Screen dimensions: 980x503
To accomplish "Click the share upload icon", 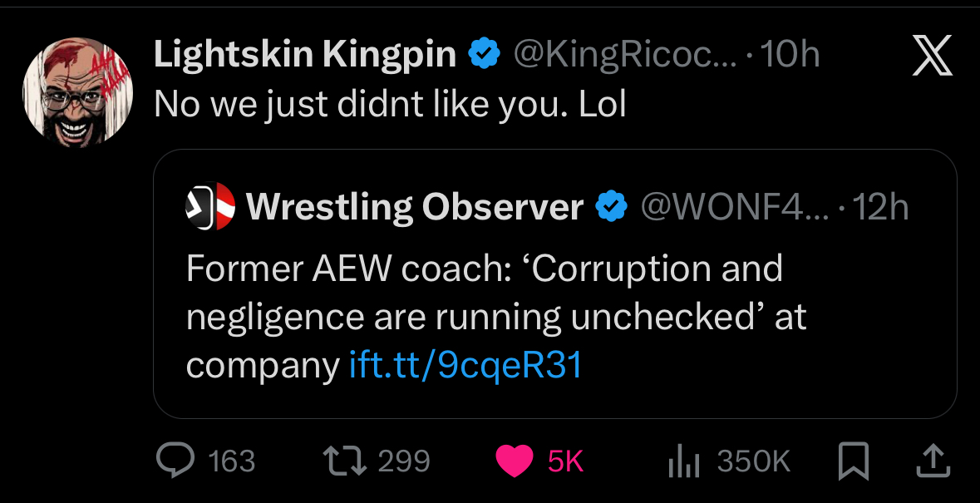I will [x=933, y=461].
